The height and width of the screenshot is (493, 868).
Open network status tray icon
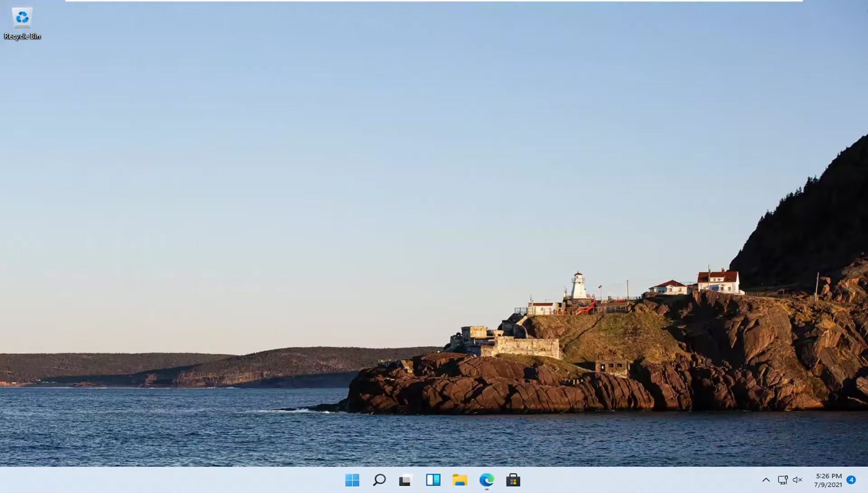[x=783, y=480]
